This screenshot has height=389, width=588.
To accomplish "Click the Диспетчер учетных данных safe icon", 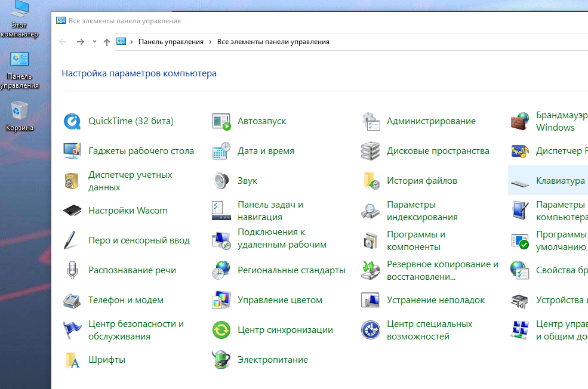I will [x=72, y=181].
